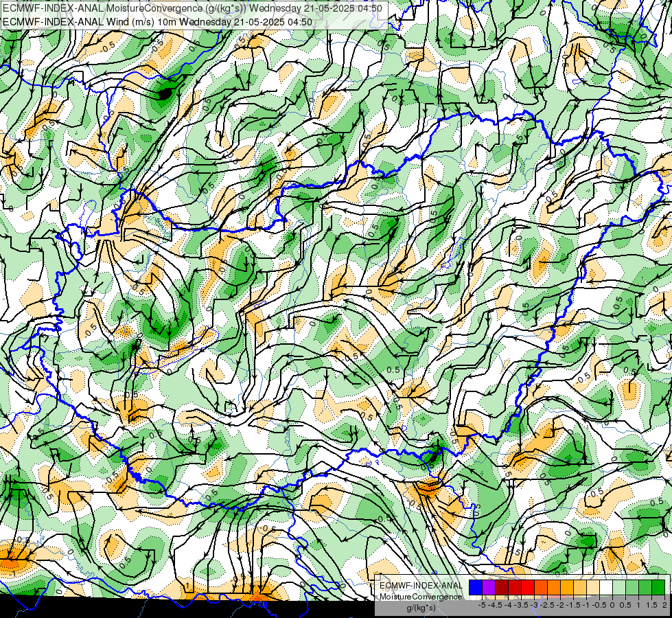Click the MoistureConvergence title line at top

click(x=193, y=8)
